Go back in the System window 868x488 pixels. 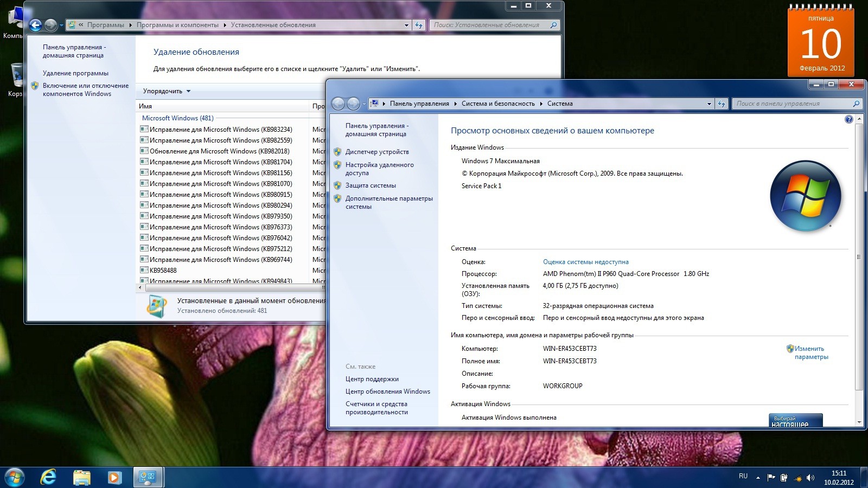(x=338, y=104)
